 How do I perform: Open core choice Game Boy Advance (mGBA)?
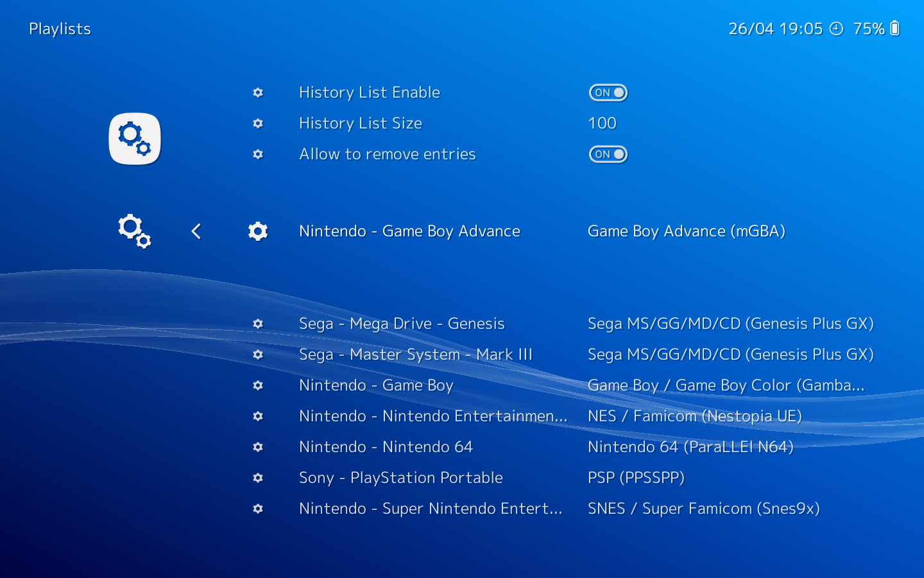coord(687,231)
